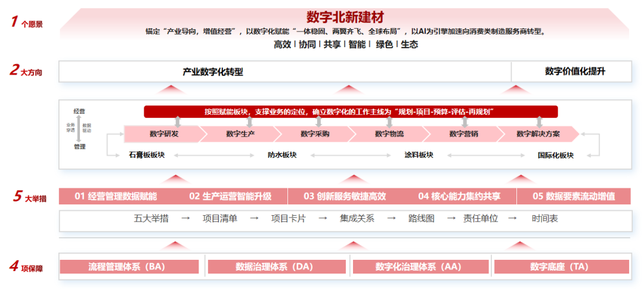Image resolution: width=644 pixels, height=289 pixels.
Task: Click the '数字采购' chevron
Action: tap(315, 134)
